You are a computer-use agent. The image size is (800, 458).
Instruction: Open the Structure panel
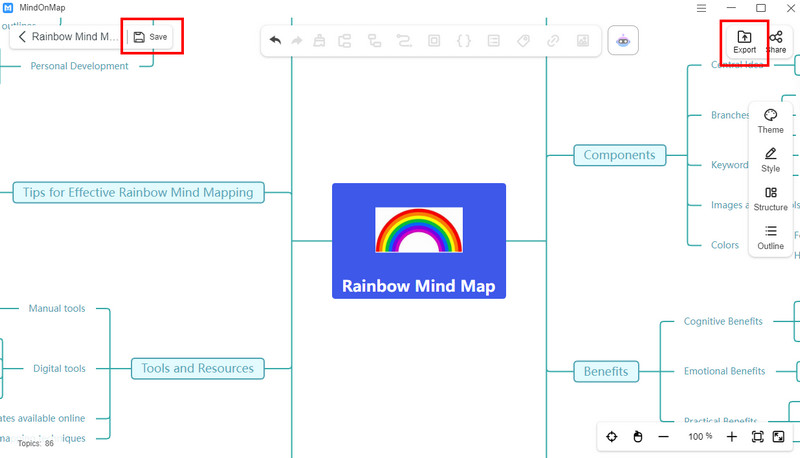770,198
